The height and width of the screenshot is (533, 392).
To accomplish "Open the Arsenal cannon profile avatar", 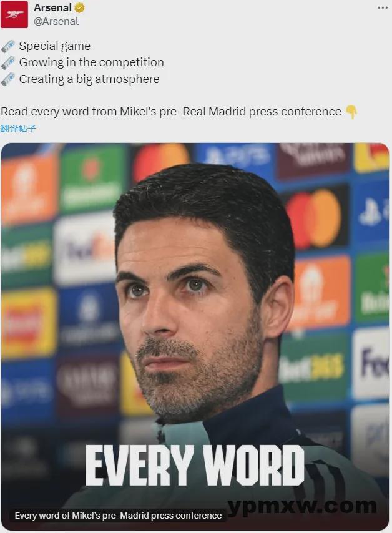I will tap(14, 14).
